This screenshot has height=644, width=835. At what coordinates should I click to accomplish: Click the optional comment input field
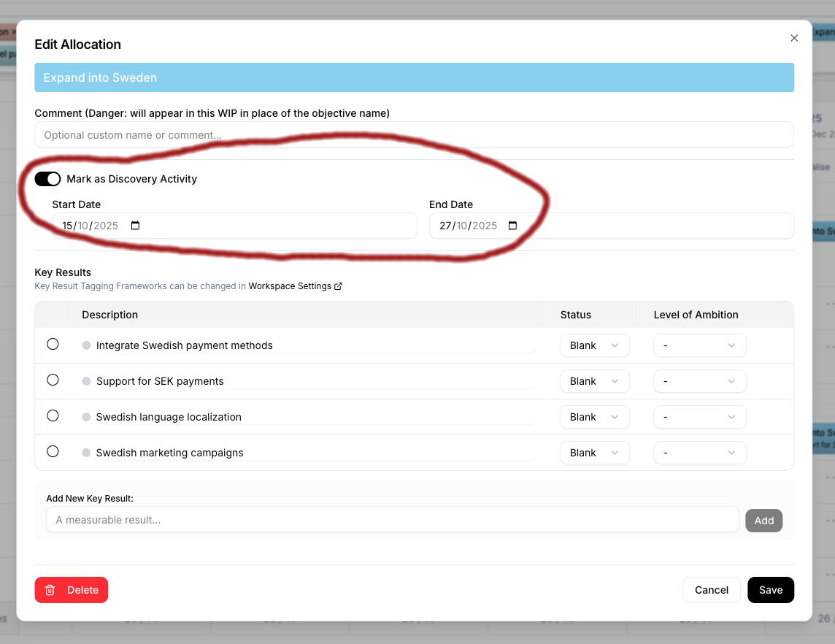coord(414,134)
